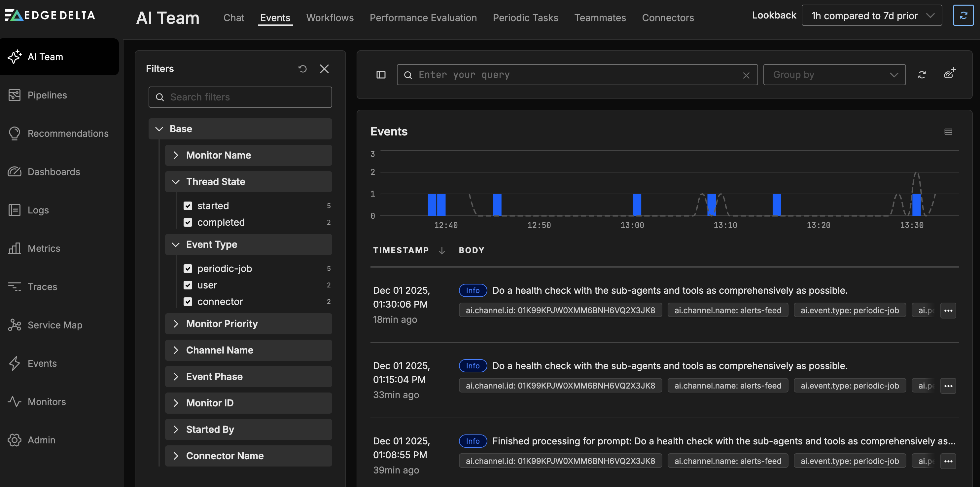Open the Service Map view

pos(55,325)
